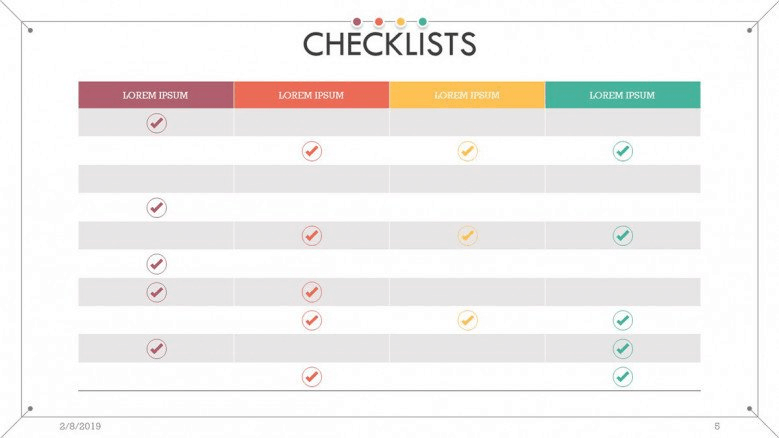Toggle the coral checkmark in the second row
The height and width of the screenshot is (438, 779).
pyautogui.click(x=312, y=151)
